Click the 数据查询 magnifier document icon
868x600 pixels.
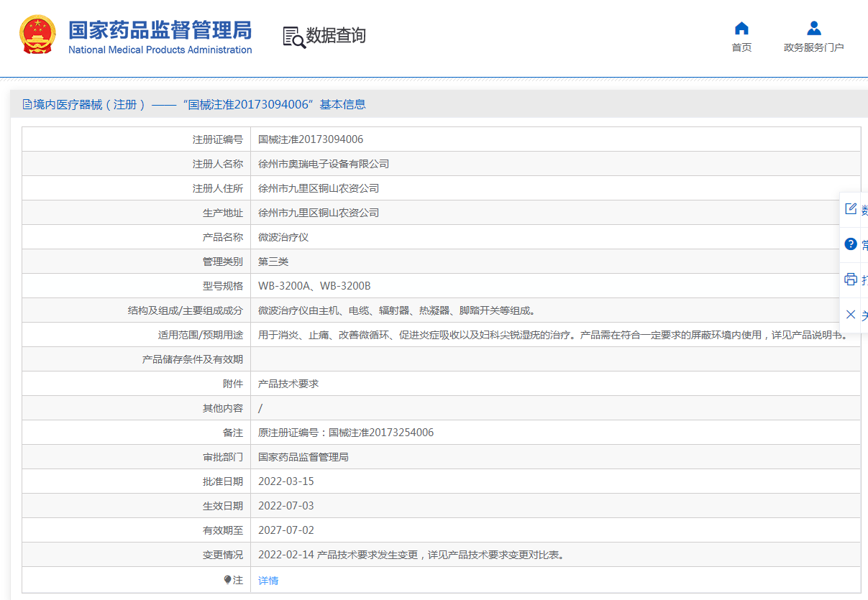pos(293,37)
